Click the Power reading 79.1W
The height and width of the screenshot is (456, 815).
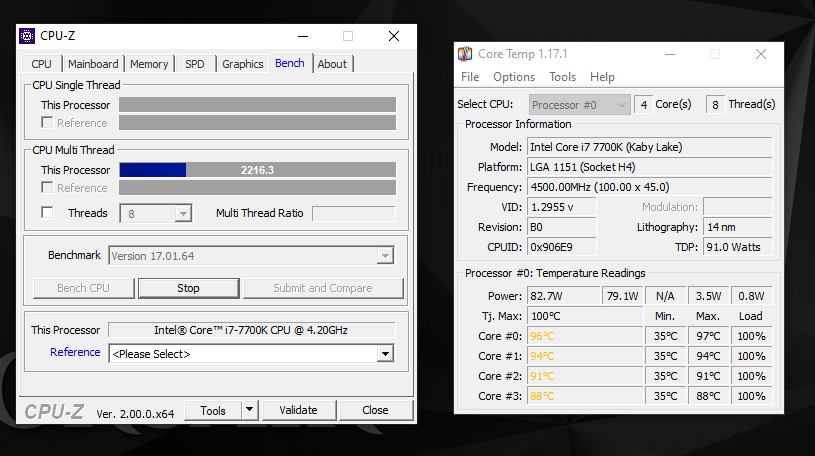(x=622, y=296)
